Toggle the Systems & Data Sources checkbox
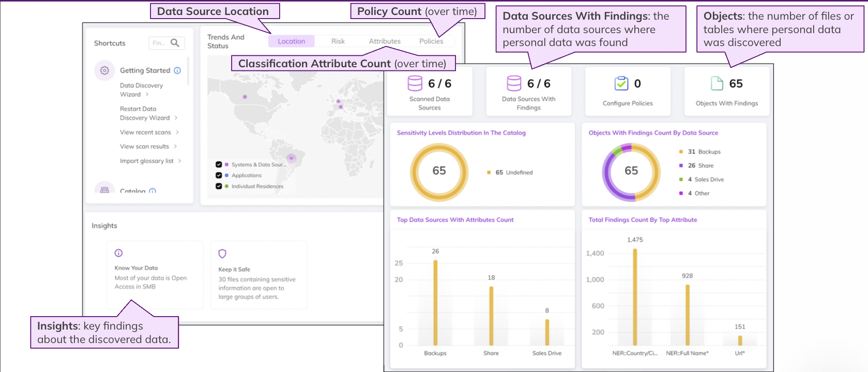The width and height of the screenshot is (868, 372). pyautogui.click(x=219, y=165)
